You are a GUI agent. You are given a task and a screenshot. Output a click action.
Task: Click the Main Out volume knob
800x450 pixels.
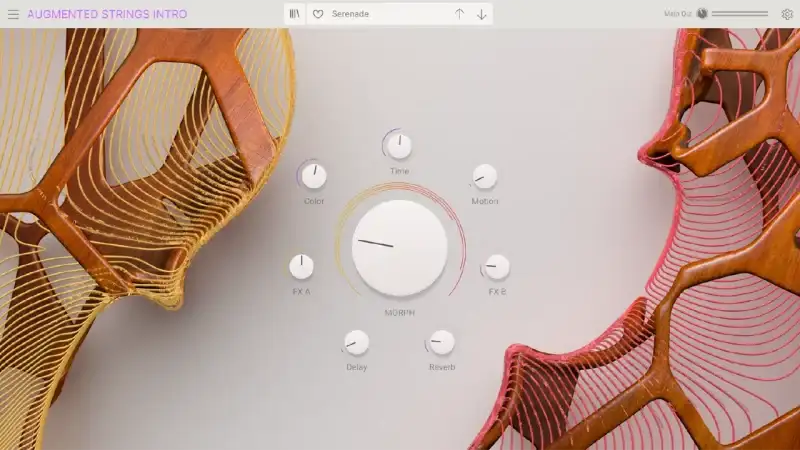pos(702,14)
